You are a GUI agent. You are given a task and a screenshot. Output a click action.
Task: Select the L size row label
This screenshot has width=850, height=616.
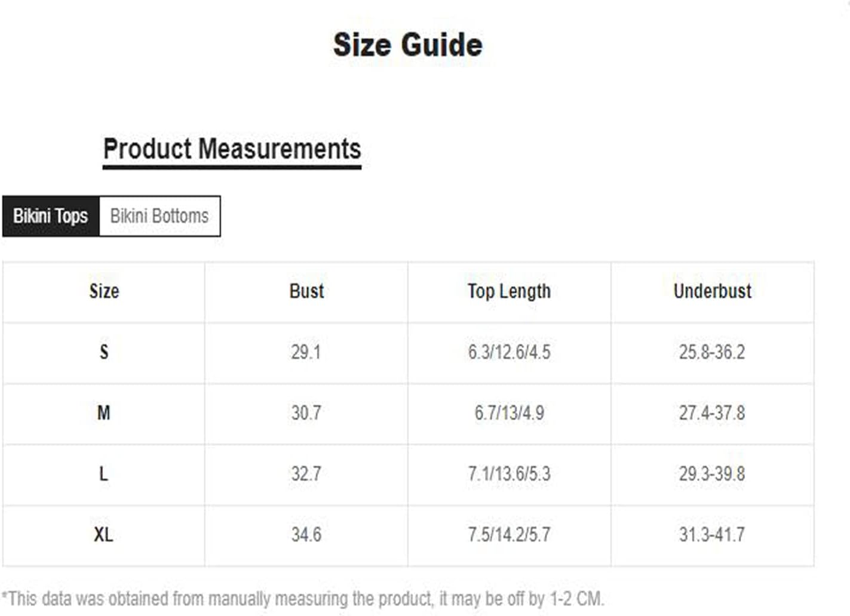pyautogui.click(x=104, y=474)
